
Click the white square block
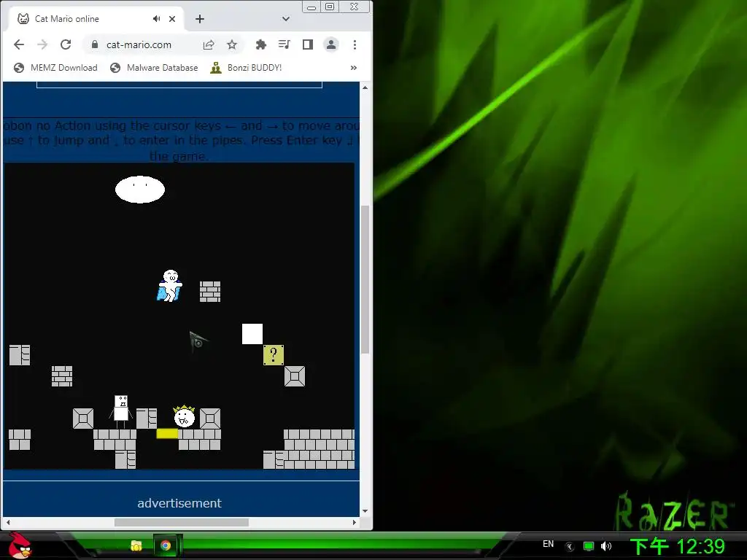[252, 334]
